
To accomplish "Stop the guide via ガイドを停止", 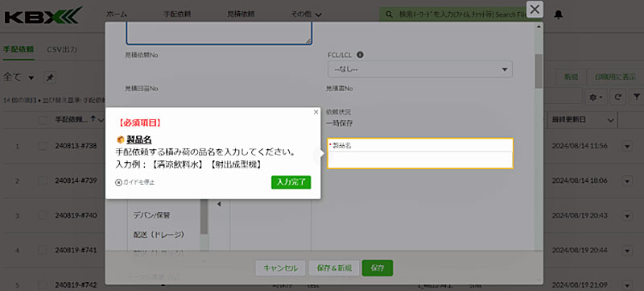I will 135,182.
